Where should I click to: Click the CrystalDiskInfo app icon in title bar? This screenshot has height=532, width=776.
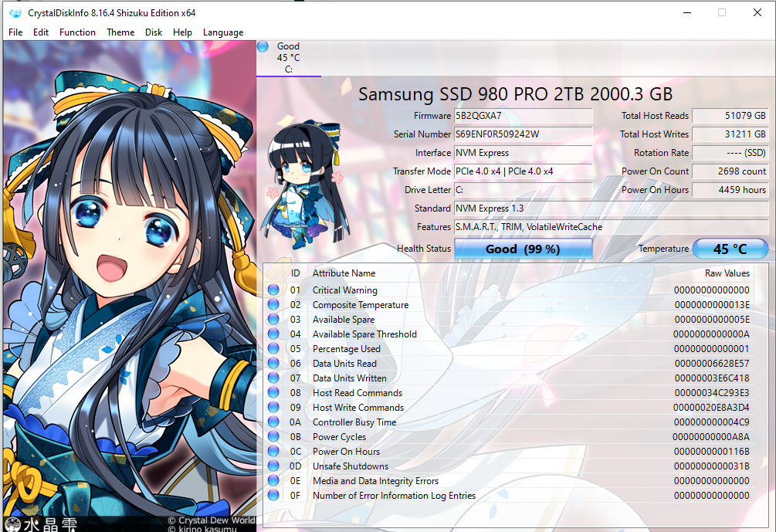tap(15, 13)
